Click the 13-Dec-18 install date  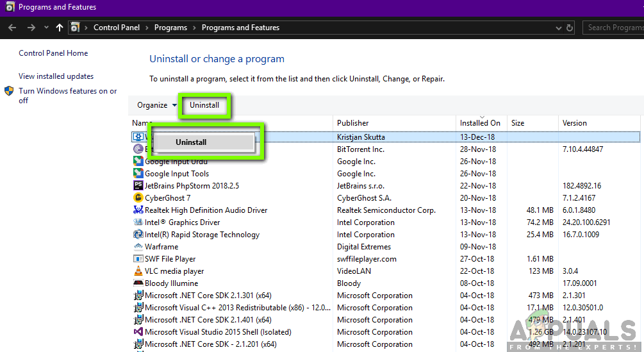tap(477, 137)
